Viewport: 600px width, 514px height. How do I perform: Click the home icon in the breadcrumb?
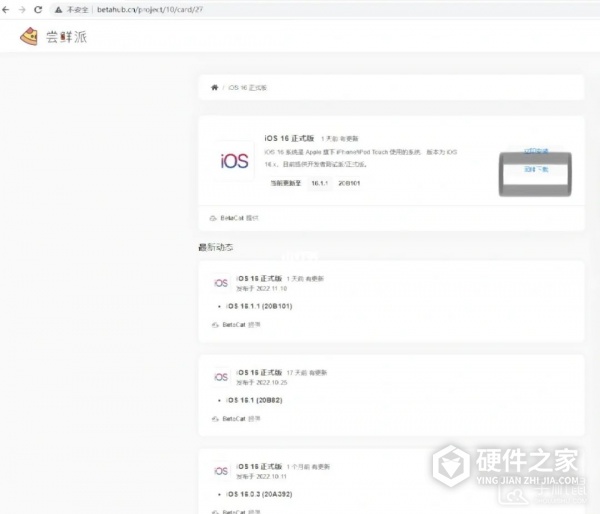pos(214,87)
